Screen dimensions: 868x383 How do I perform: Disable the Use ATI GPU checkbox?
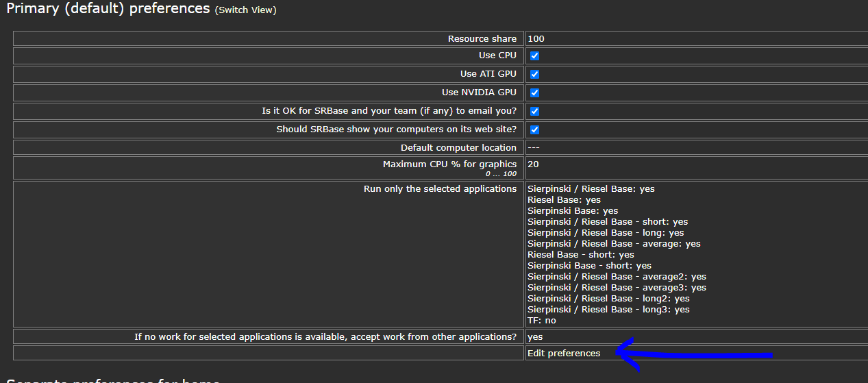pyautogui.click(x=534, y=75)
